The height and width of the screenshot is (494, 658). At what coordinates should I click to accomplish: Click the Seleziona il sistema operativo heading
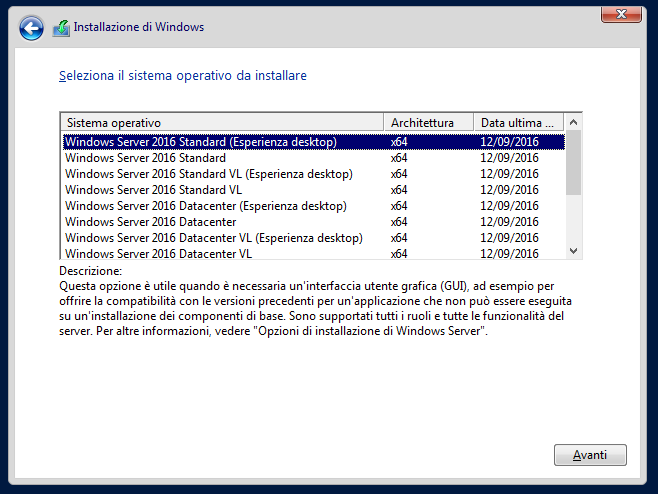(x=183, y=76)
